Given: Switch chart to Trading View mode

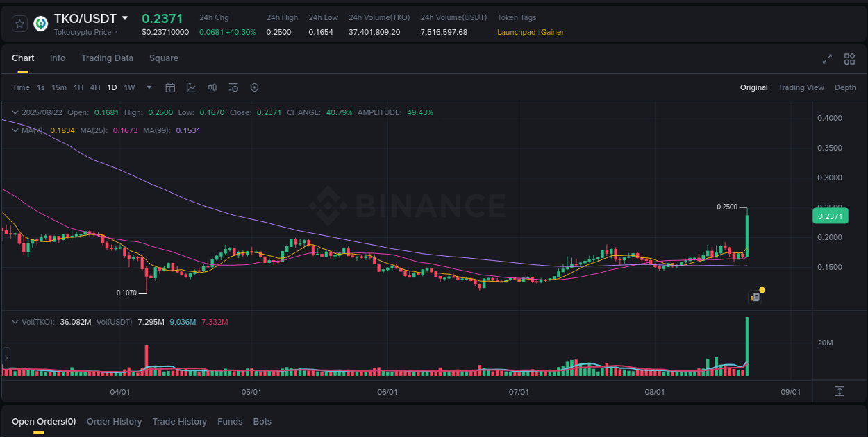Looking at the screenshot, I should (x=801, y=87).
